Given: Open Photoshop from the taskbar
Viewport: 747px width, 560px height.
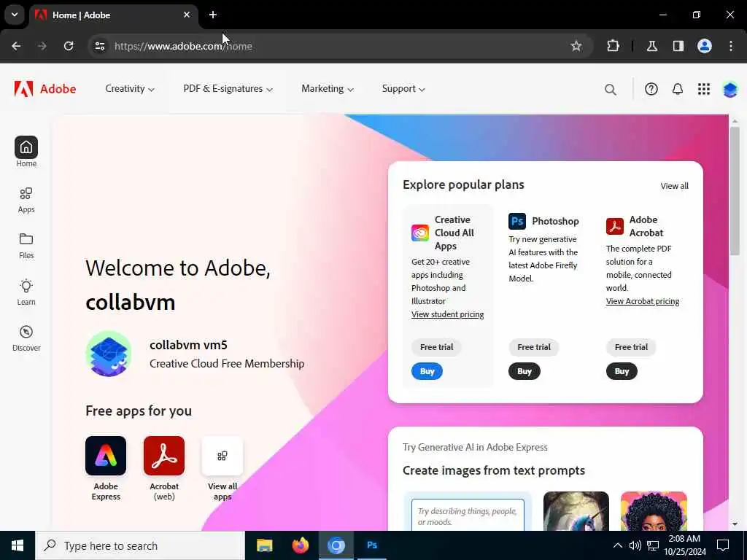Looking at the screenshot, I should (372, 545).
